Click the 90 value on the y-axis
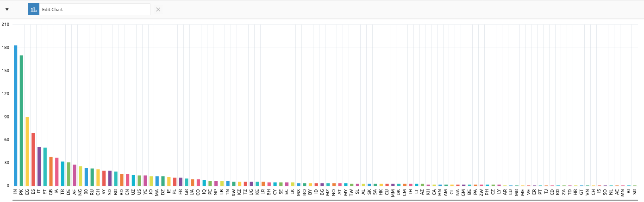 (x=7, y=116)
